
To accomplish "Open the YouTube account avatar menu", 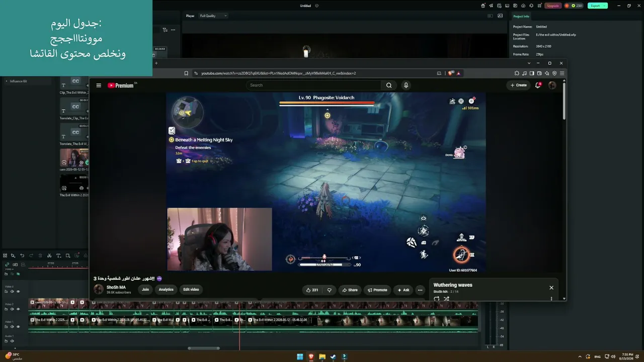I will click(552, 85).
